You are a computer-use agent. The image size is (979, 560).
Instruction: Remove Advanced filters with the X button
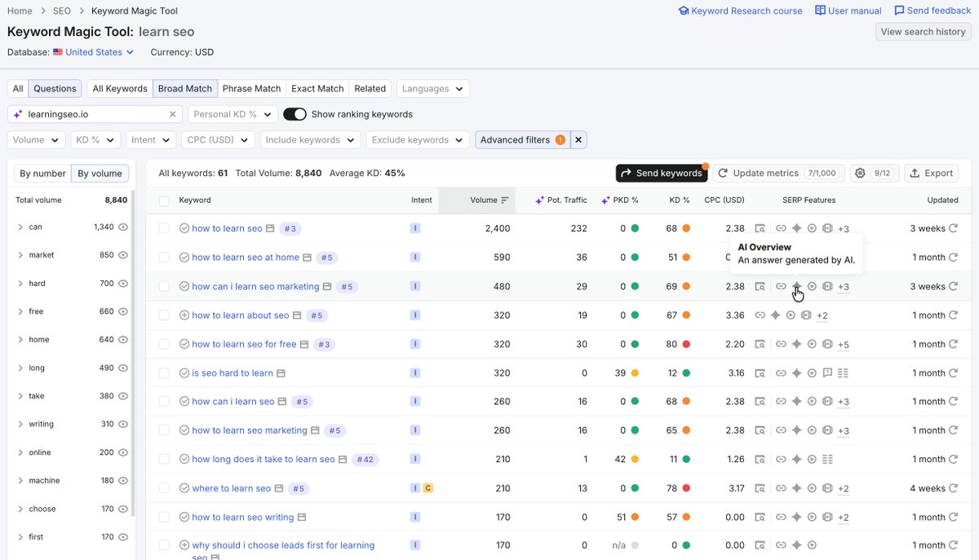coord(578,140)
